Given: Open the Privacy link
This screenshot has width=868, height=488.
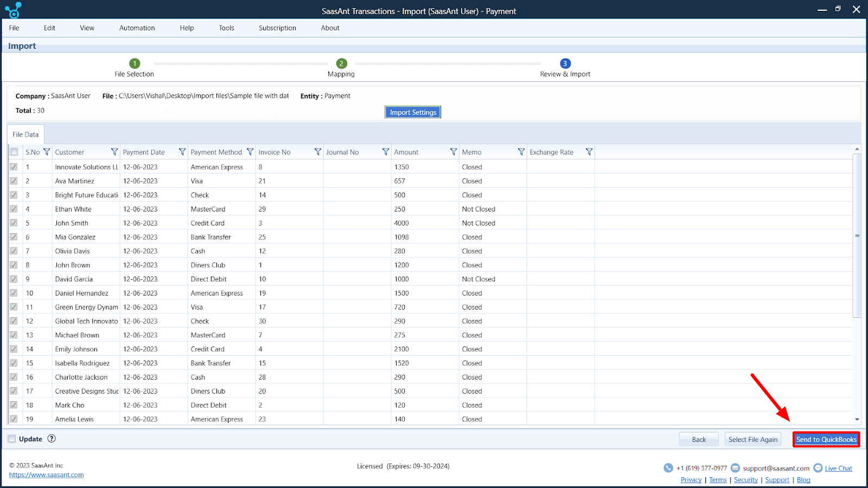Looking at the screenshot, I should [691, 480].
